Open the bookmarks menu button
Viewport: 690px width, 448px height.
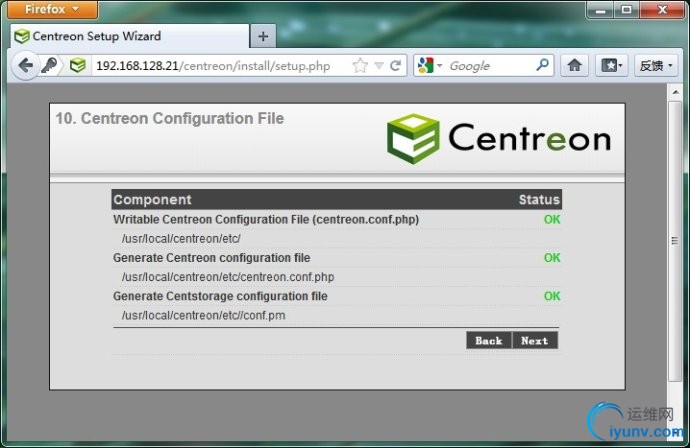(x=611, y=66)
